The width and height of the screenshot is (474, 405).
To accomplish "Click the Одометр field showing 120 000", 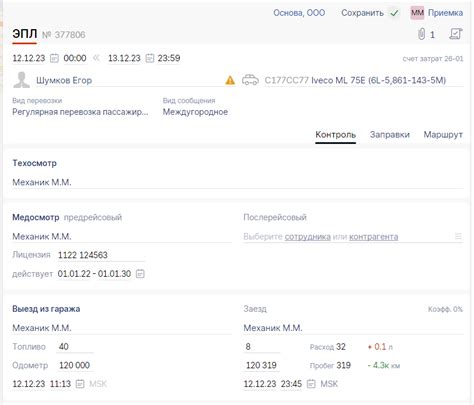I will pyautogui.click(x=75, y=365).
